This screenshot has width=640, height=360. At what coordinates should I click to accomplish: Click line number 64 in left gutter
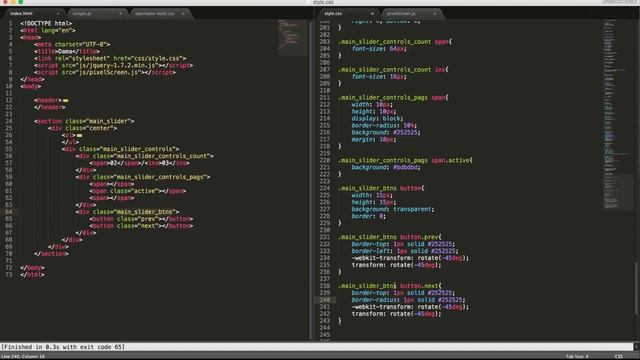(9, 212)
